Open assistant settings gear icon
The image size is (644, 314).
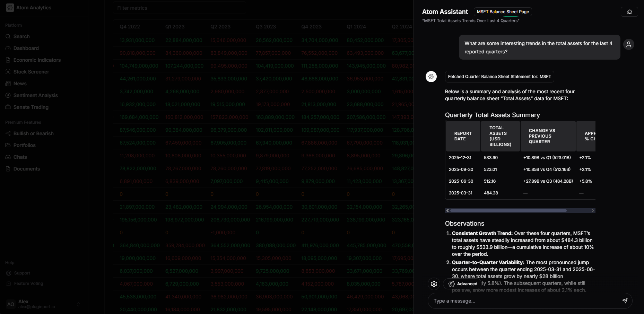[434, 284]
